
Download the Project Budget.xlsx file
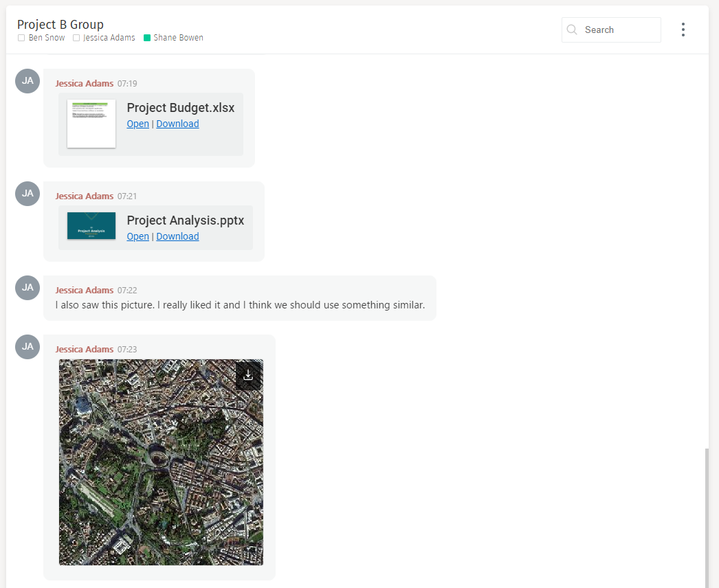click(177, 124)
